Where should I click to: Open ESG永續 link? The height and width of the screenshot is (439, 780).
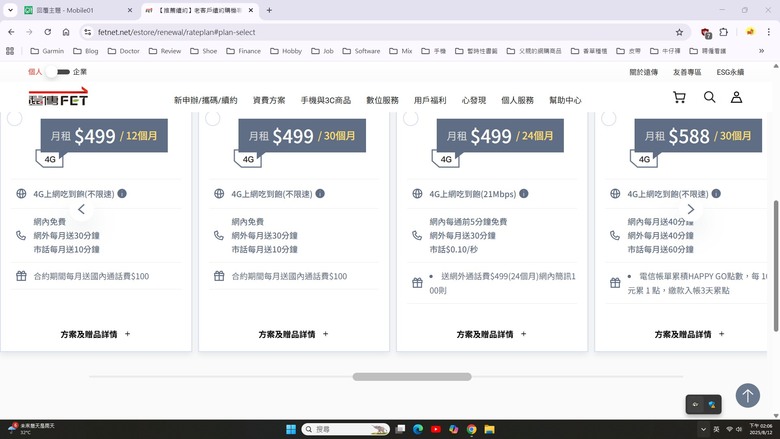[x=730, y=72]
